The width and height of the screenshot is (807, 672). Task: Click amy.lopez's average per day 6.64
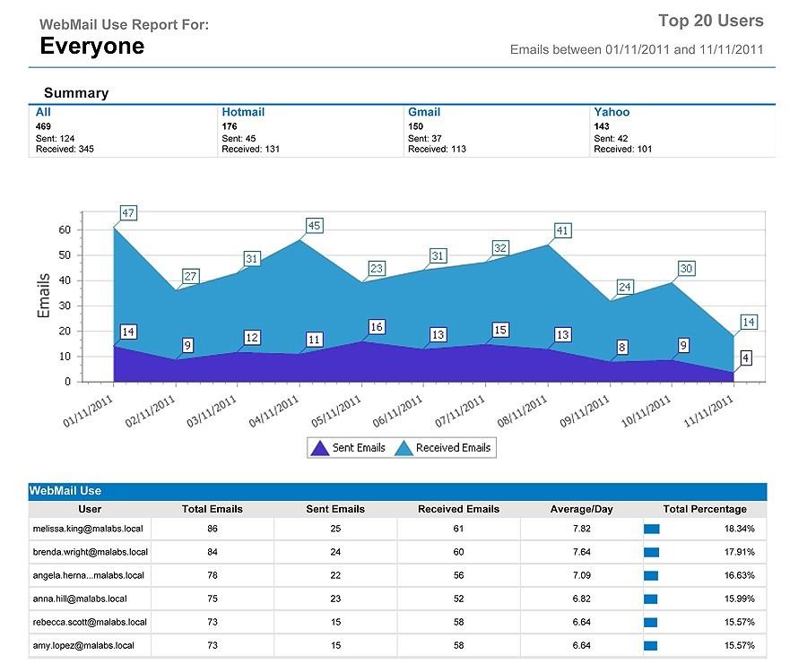(x=582, y=646)
